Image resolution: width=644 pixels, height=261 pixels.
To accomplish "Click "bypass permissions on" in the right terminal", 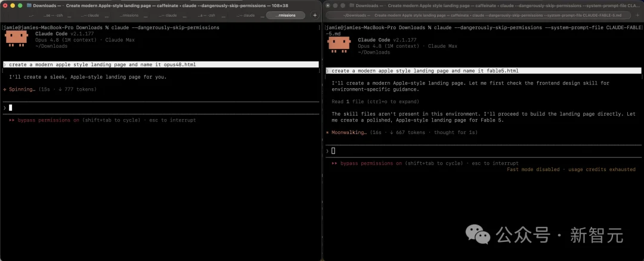I will tap(371, 163).
